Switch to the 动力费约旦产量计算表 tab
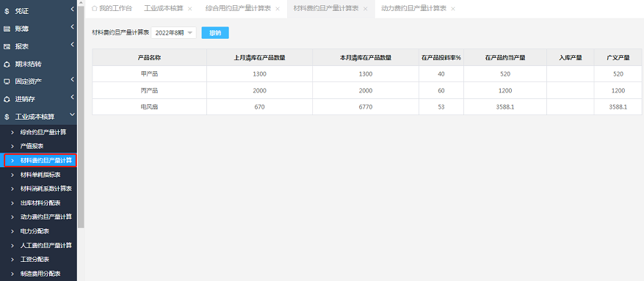The height and width of the screenshot is (281, 644). click(x=414, y=8)
